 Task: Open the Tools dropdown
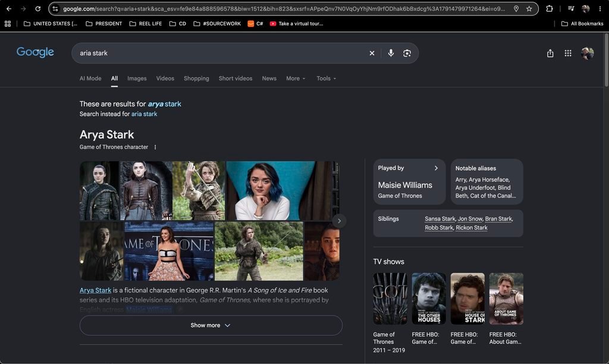coord(327,79)
